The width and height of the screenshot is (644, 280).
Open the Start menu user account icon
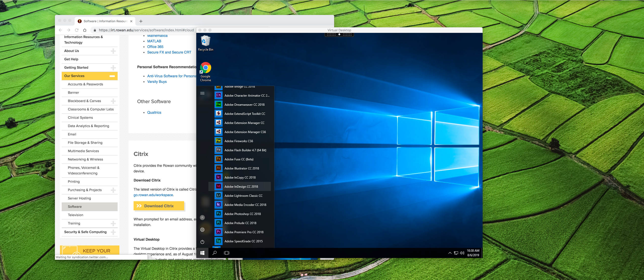coord(202,218)
